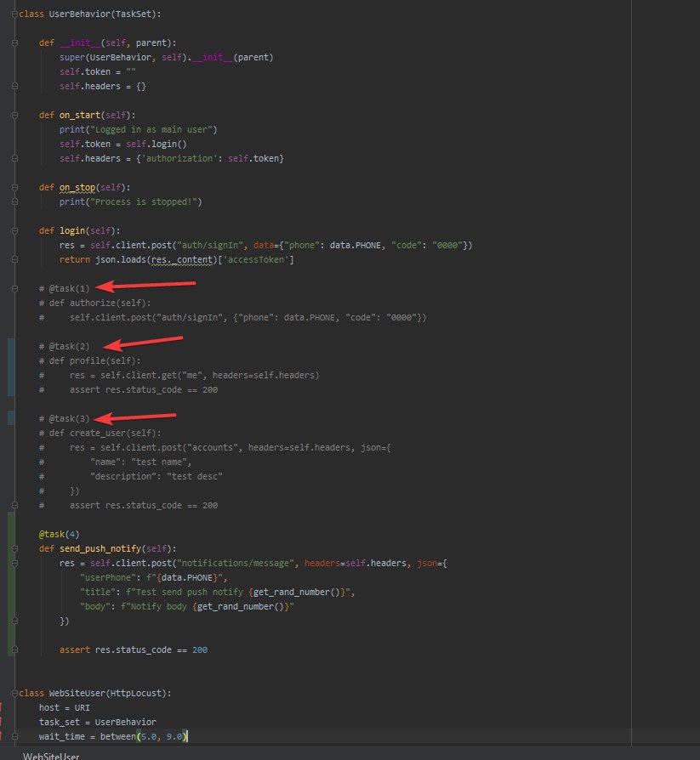
Task: Click the send_push_notify function name
Action: [x=100, y=548]
